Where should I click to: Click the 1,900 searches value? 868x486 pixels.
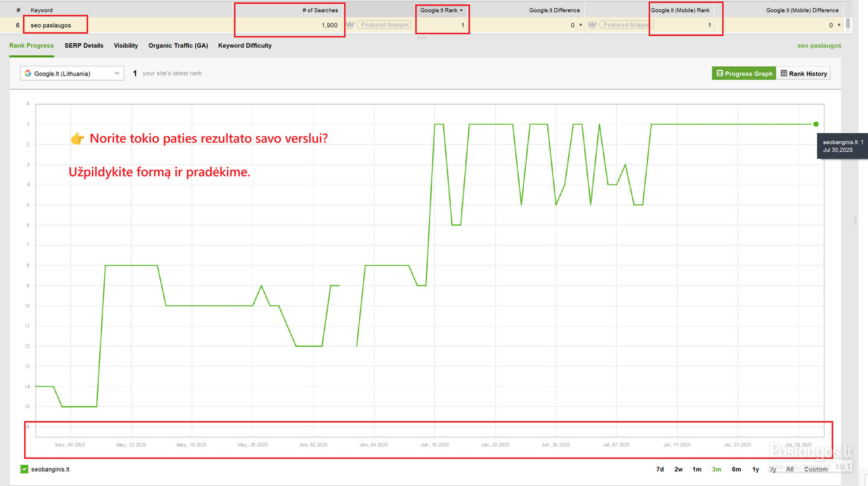[x=330, y=25]
